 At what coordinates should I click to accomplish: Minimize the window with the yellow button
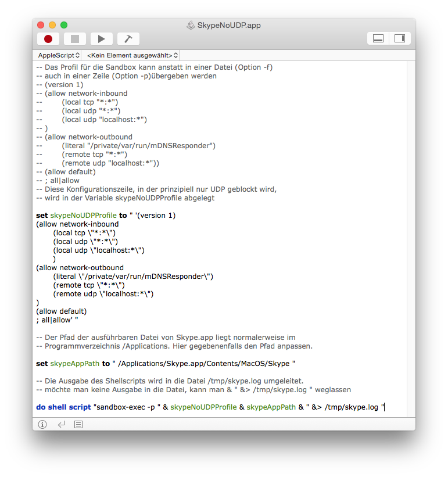tap(52, 25)
